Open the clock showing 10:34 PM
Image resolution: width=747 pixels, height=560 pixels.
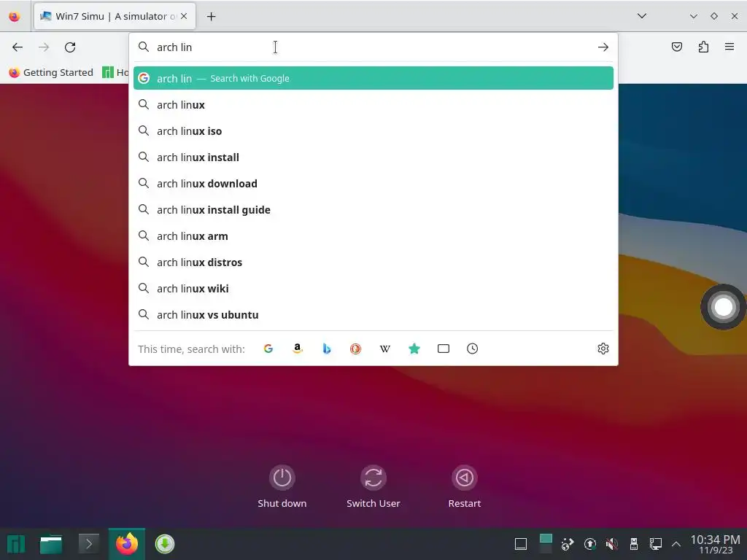coord(715,544)
